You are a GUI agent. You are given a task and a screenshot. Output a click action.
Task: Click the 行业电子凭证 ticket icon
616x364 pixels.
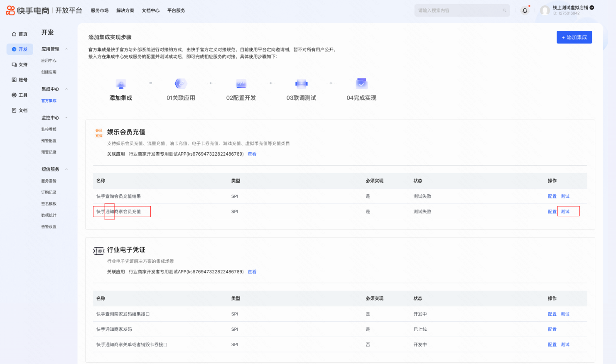(x=99, y=251)
